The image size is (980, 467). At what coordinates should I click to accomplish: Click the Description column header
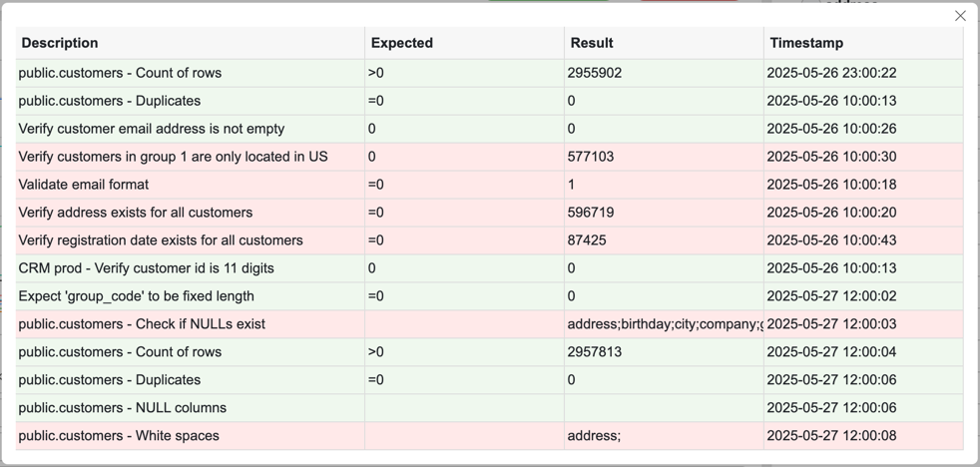[60, 43]
